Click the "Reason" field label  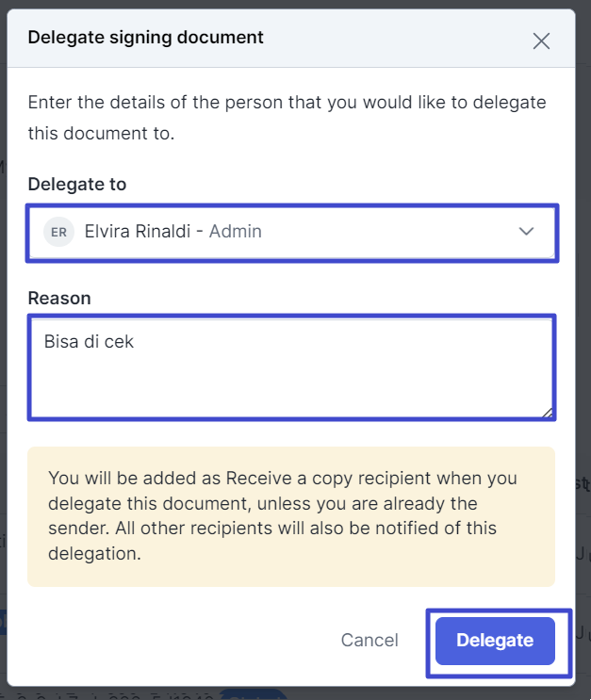pyautogui.click(x=59, y=298)
